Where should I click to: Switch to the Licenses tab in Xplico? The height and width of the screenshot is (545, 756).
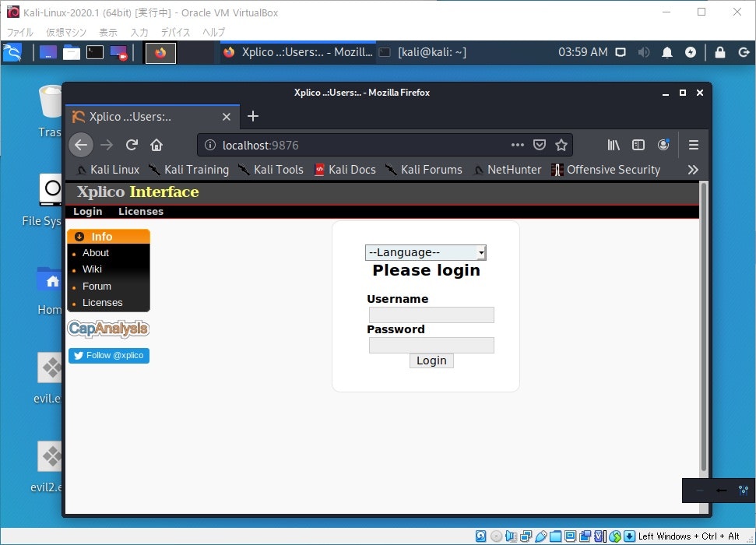pos(140,211)
